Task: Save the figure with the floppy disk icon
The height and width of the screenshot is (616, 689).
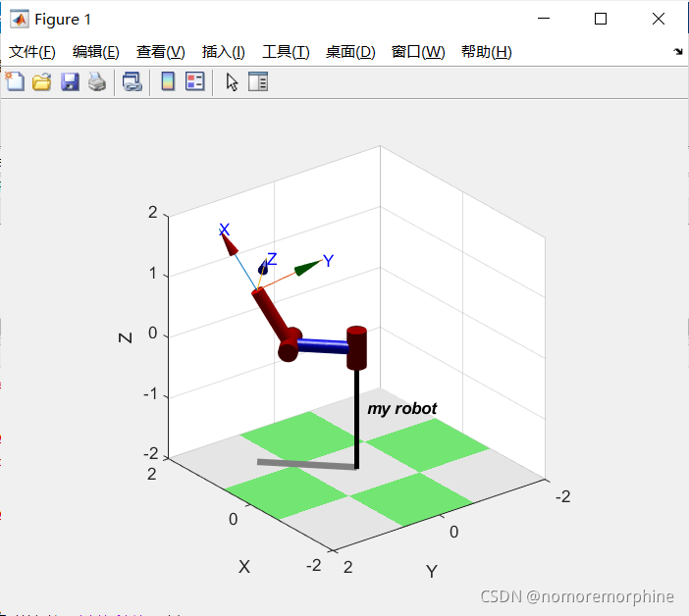Action: tap(70, 82)
